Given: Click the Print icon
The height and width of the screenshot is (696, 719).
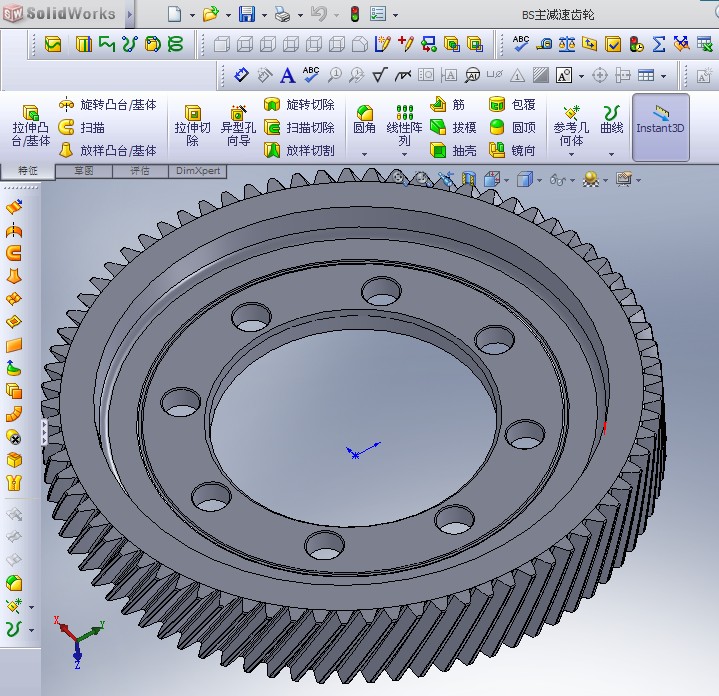Looking at the screenshot, I should [282, 15].
